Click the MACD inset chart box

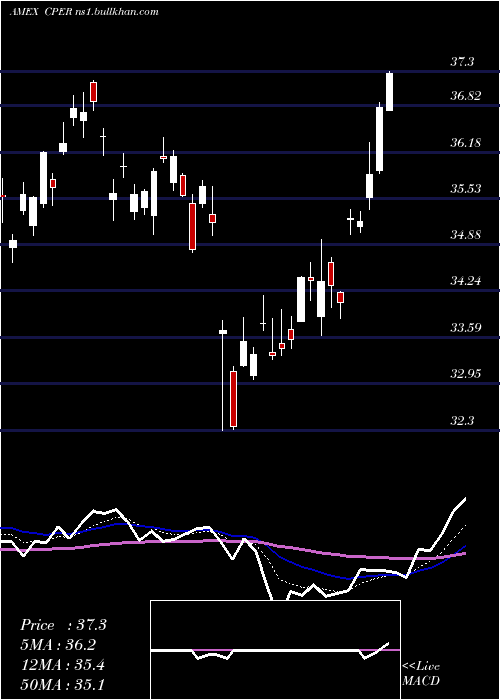275,650
